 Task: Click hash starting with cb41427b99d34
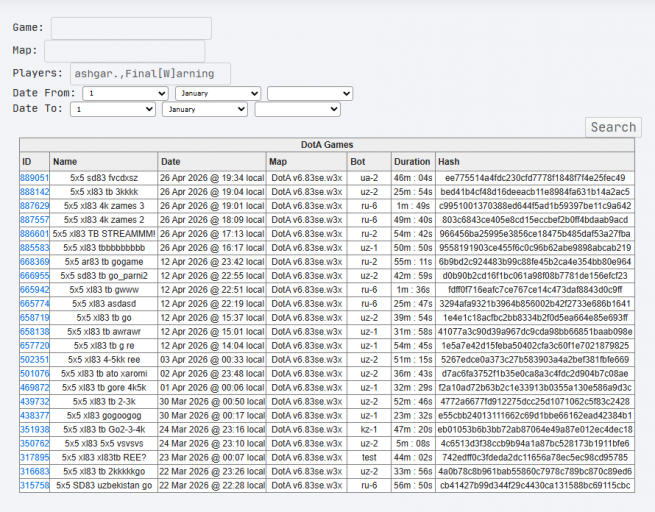tap(535, 486)
